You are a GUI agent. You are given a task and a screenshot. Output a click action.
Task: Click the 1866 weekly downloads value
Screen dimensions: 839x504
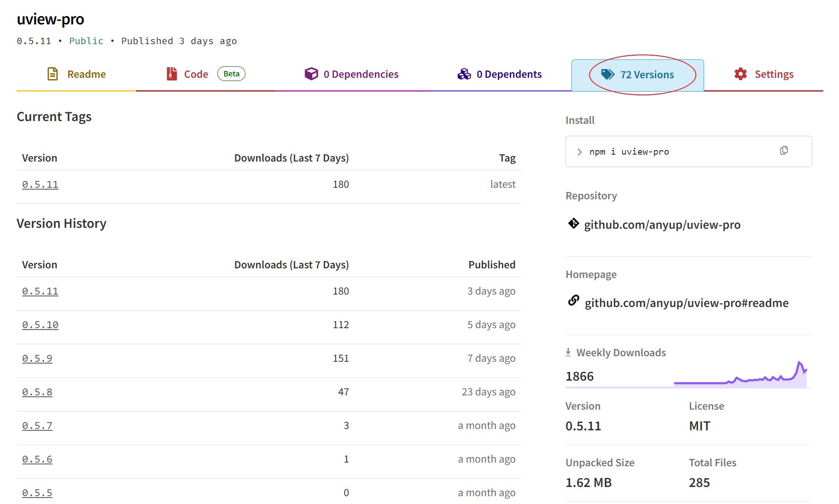580,377
